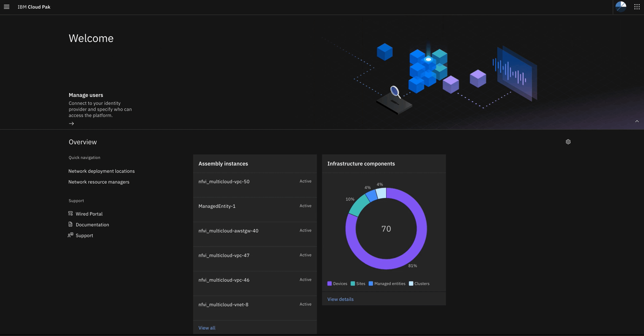Image resolution: width=644 pixels, height=336 pixels.
Task: Select Network resource managers menu item
Action: tap(99, 182)
